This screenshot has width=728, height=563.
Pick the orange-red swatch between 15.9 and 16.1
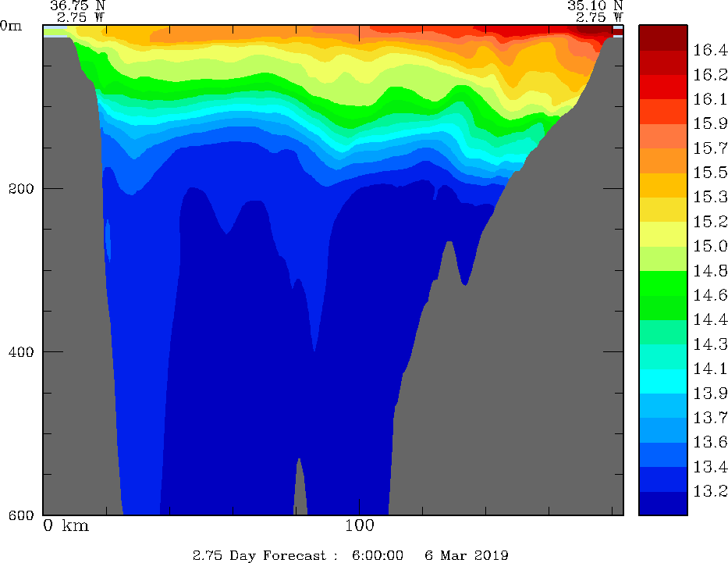pos(663,112)
